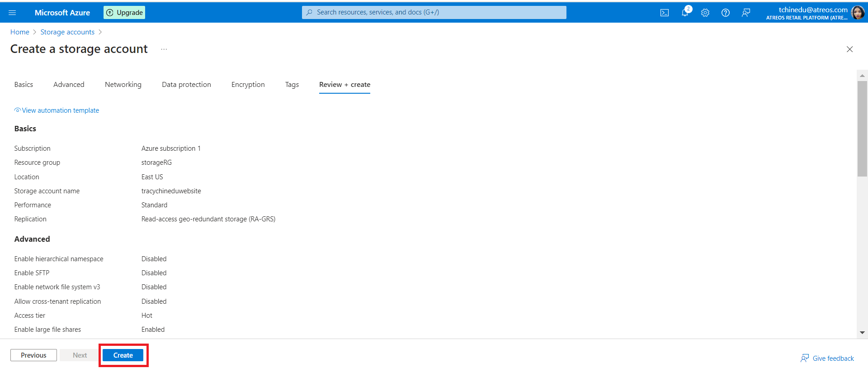
Task: Select the RA-GRS replication value
Action: [208, 219]
